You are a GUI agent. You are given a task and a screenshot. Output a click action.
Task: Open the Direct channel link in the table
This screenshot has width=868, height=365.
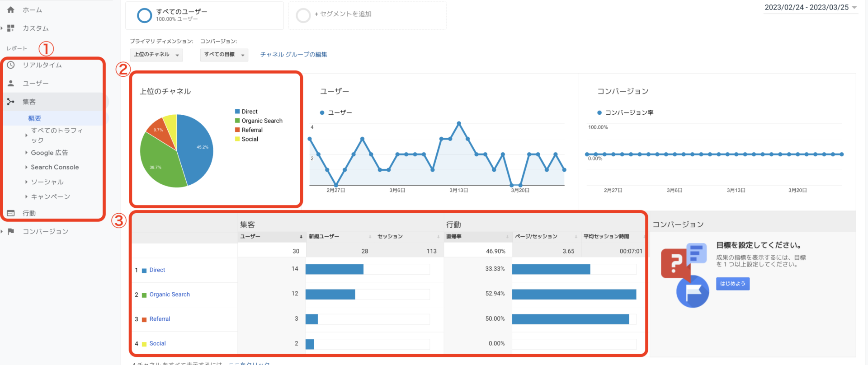(x=157, y=270)
